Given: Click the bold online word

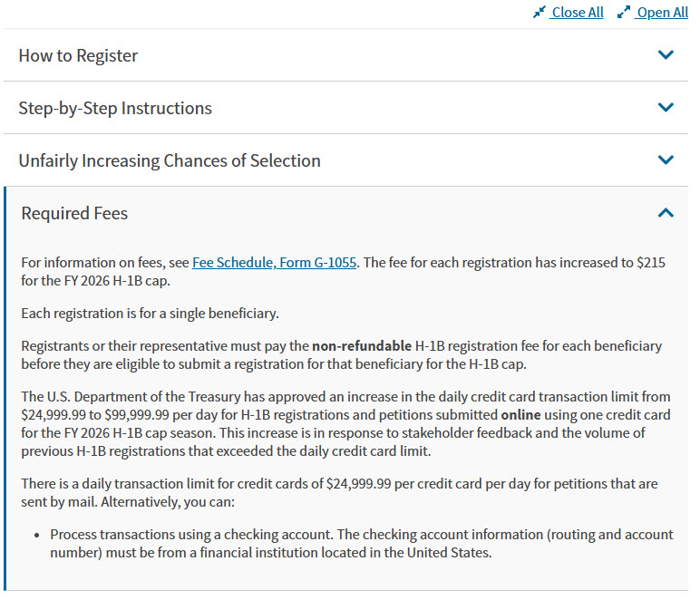Looking at the screenshot, I should click(520, 415).
